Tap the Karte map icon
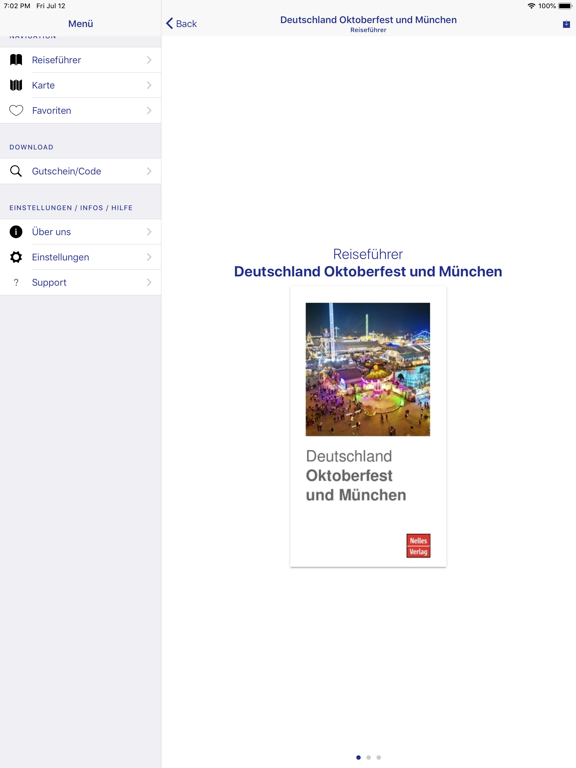 16,85
